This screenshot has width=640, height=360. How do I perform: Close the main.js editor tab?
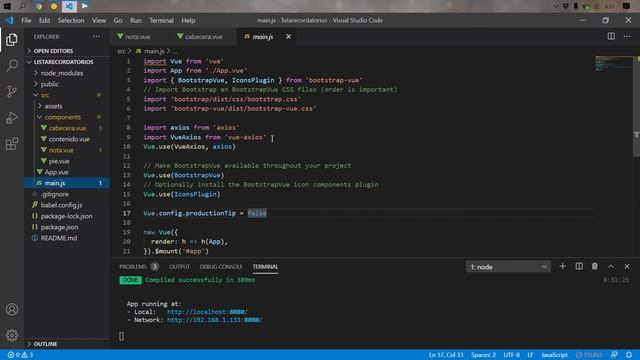point(289,36)
